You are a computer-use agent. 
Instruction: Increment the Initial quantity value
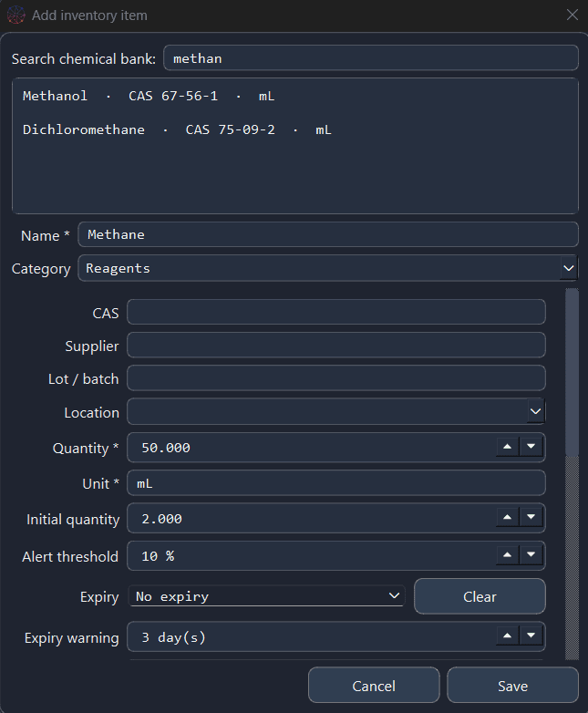coord(508,518)
